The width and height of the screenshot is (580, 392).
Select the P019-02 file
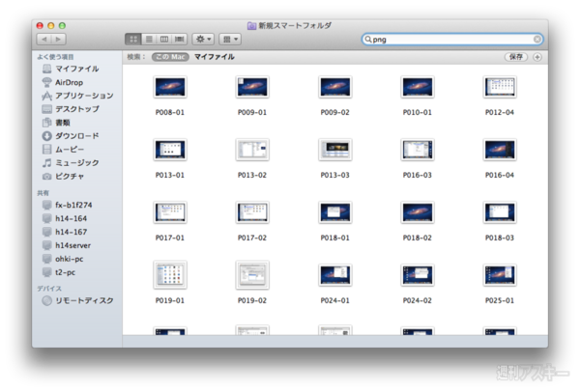click(252, 275)
